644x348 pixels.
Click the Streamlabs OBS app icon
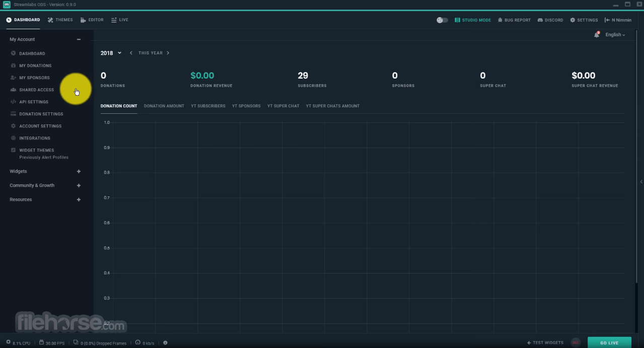[7, 4]
